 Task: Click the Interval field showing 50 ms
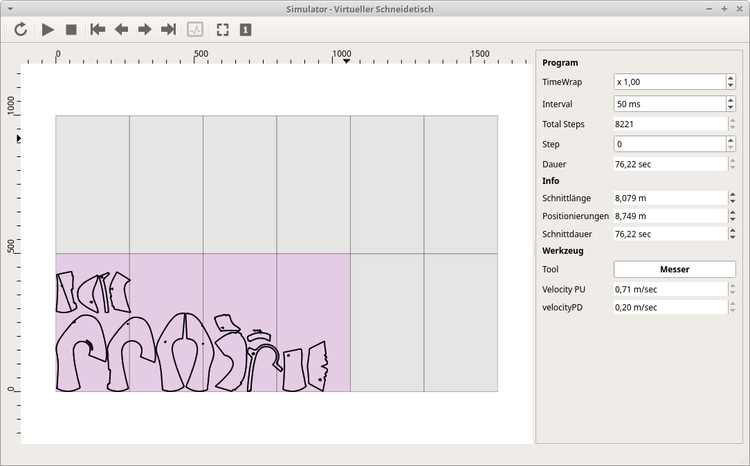pyautogui.click(x=670, y=104)
